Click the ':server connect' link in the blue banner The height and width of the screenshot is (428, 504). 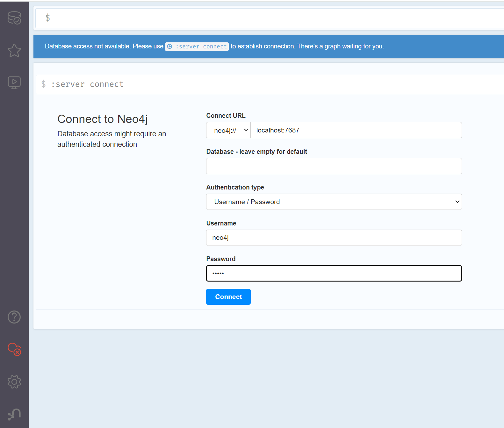(x=197, y=46)
